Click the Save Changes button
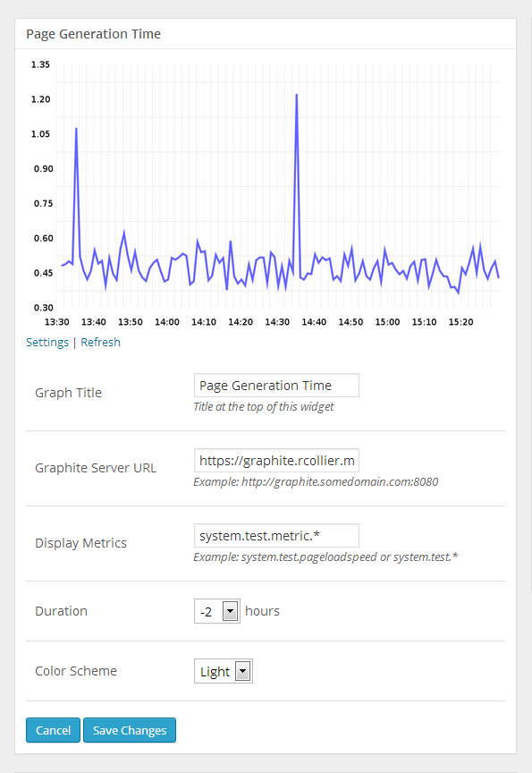532x773 pixels. (x=130, y=730)
